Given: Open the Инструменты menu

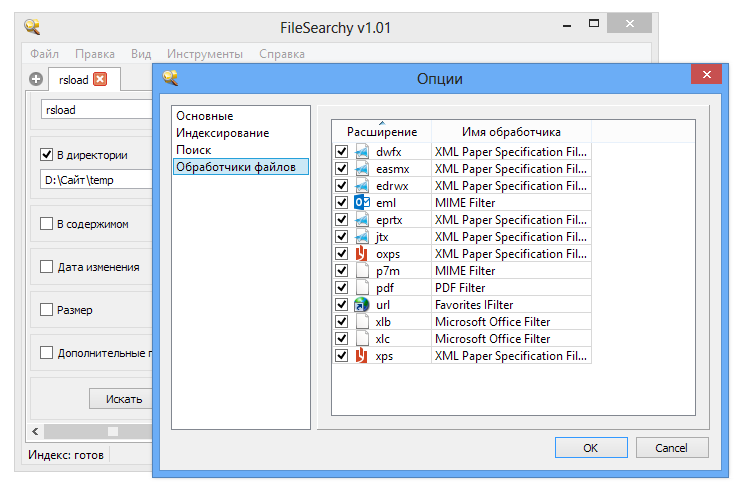Looking at the screenshot, I should (205, 54).
